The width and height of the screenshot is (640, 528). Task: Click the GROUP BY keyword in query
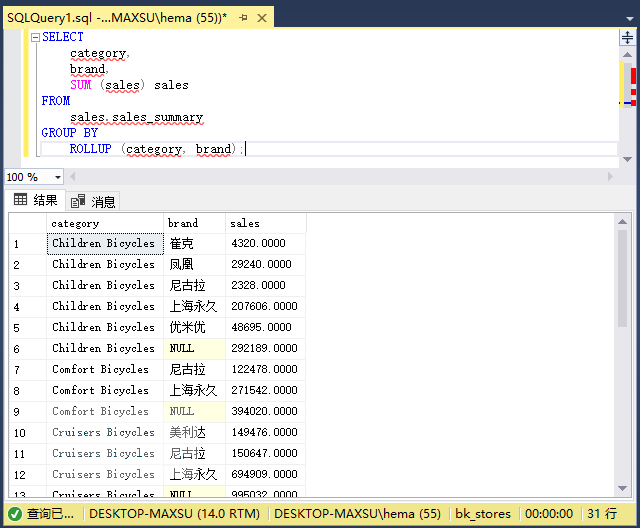[69, 133]
